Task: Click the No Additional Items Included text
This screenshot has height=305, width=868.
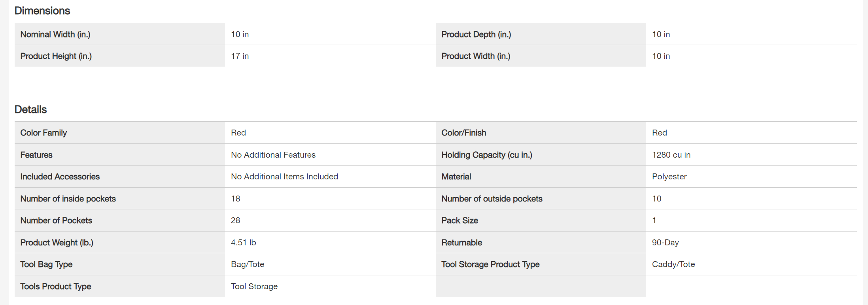Action: click(284, 177)
